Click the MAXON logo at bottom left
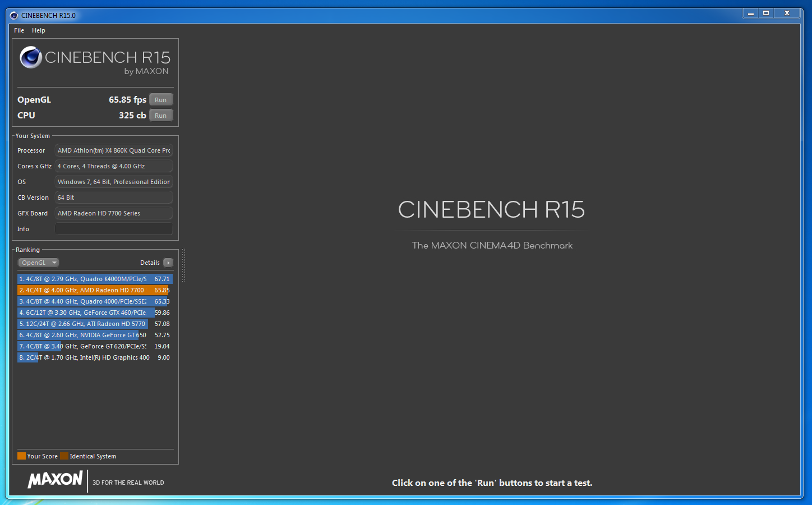Viewport: 812px width, 505px height. (x=55, y=480)
